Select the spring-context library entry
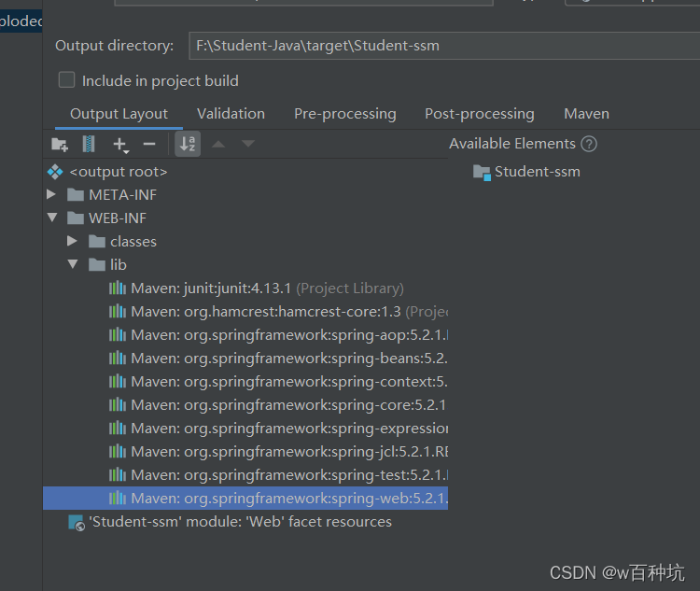This screenshot has width=700, height=591. pos(289,382)
